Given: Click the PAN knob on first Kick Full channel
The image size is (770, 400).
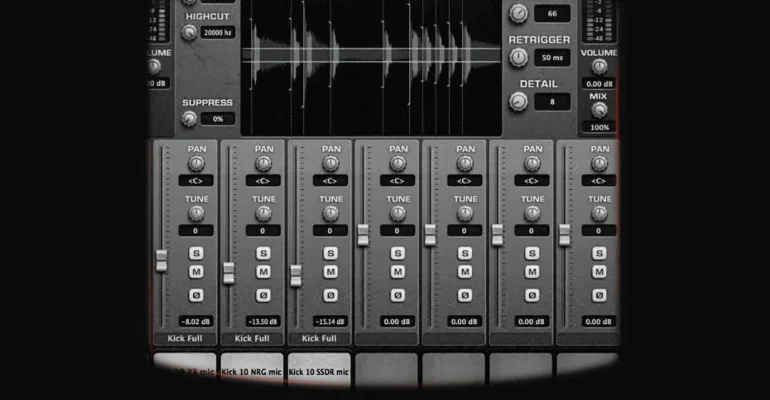Looking at the screenshot, I should pyautogui.click(x=196, y=163).
